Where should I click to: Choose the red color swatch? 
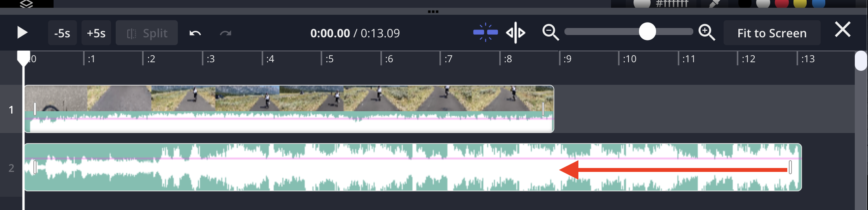tap(781, 3)
